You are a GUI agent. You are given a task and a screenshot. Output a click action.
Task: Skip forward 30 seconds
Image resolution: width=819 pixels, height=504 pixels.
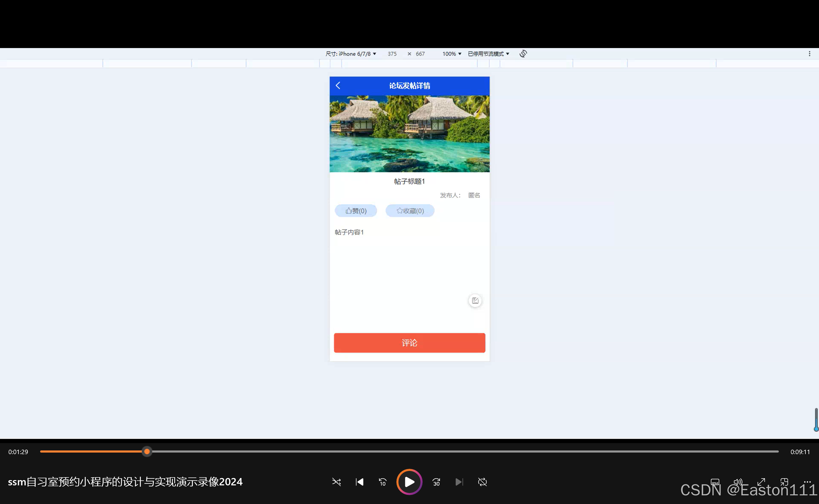coord(436,482)
